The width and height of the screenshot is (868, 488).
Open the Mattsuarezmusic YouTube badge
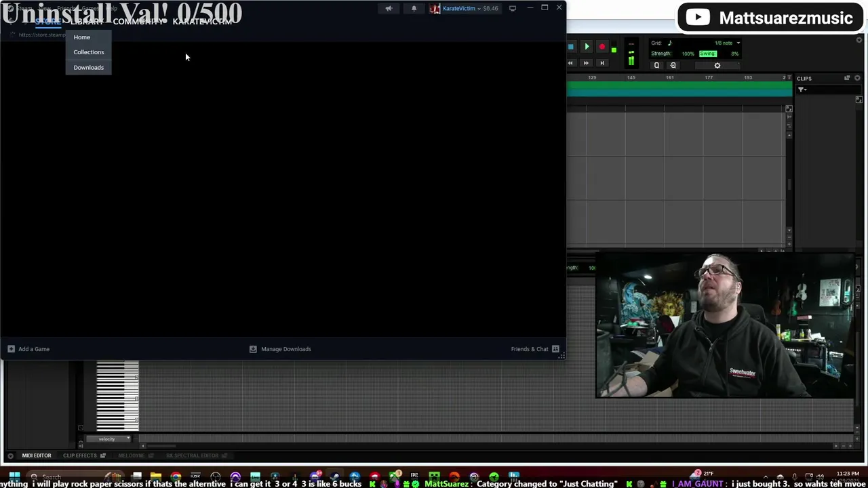pyautogui.click(x=770, y=18)
